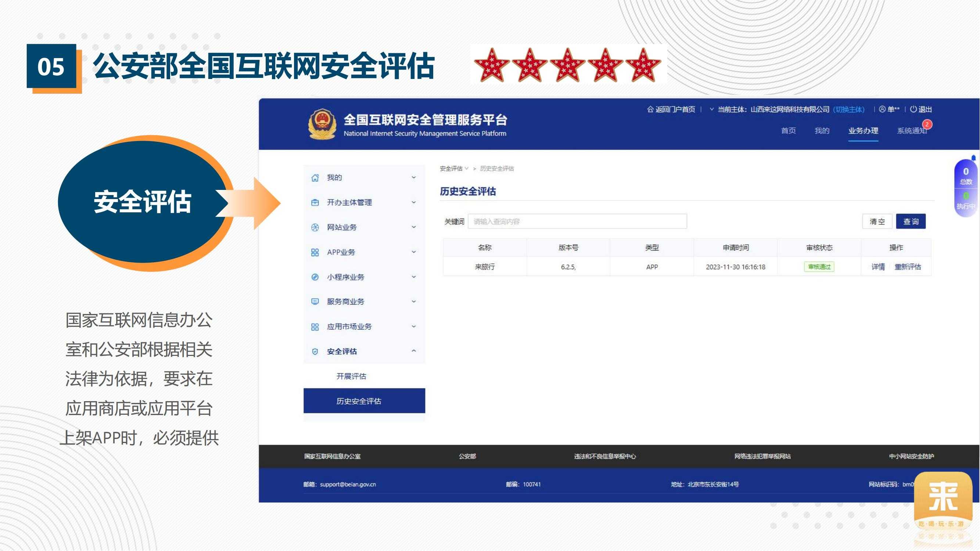
Task: Click the briefcase icon beside 开办主体管理
Action: pyautogui.click(x=315, y=203)
